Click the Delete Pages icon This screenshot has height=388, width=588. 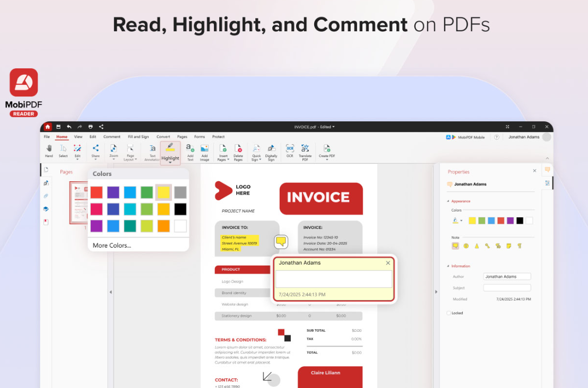pos(238,149)
